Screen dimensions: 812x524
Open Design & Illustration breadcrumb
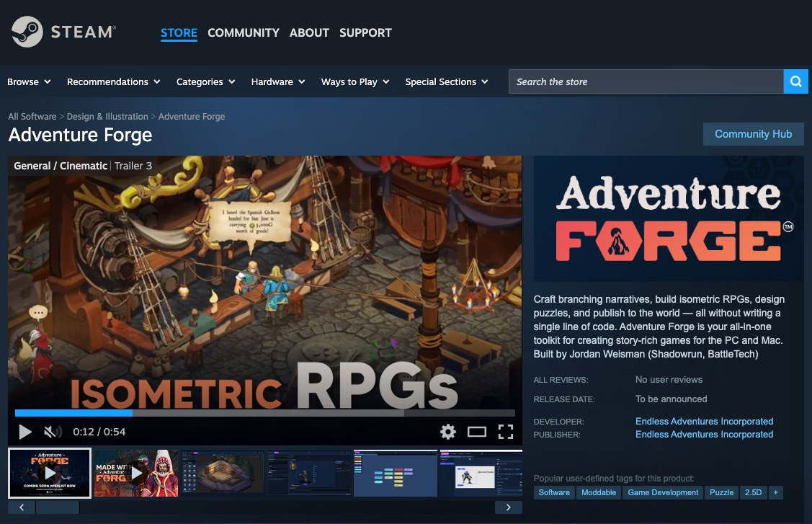pos(107,117)
